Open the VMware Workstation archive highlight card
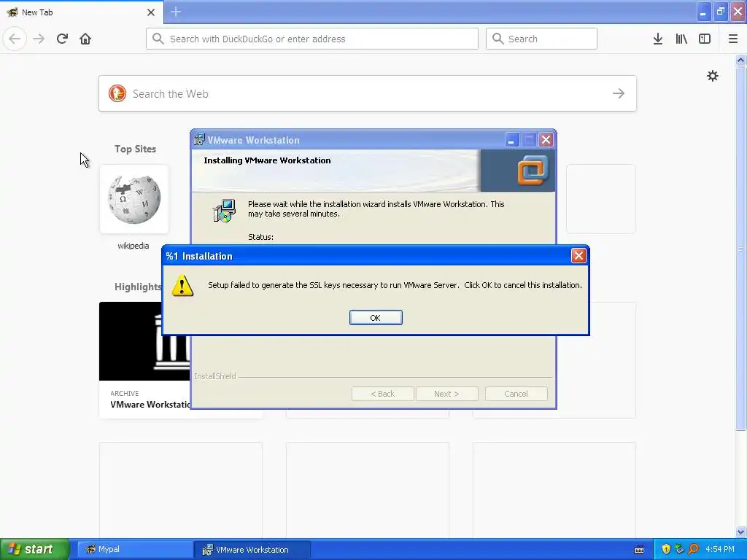 click(x=144, y=359)
